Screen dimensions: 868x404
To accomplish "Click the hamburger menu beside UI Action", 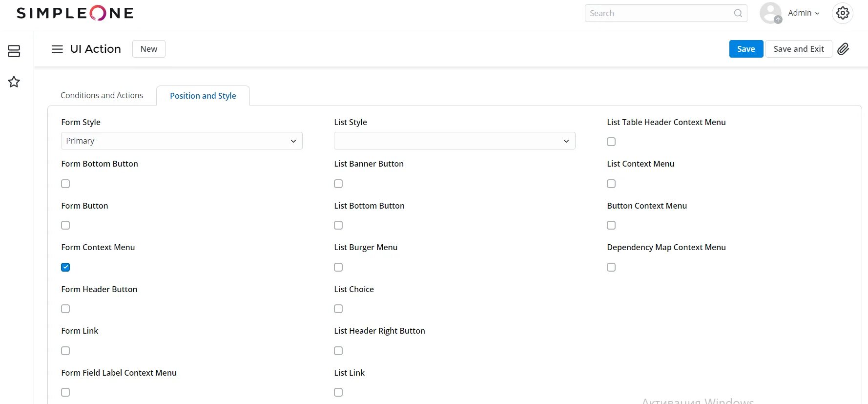I will pyautogui.click(x=57, y=49).
